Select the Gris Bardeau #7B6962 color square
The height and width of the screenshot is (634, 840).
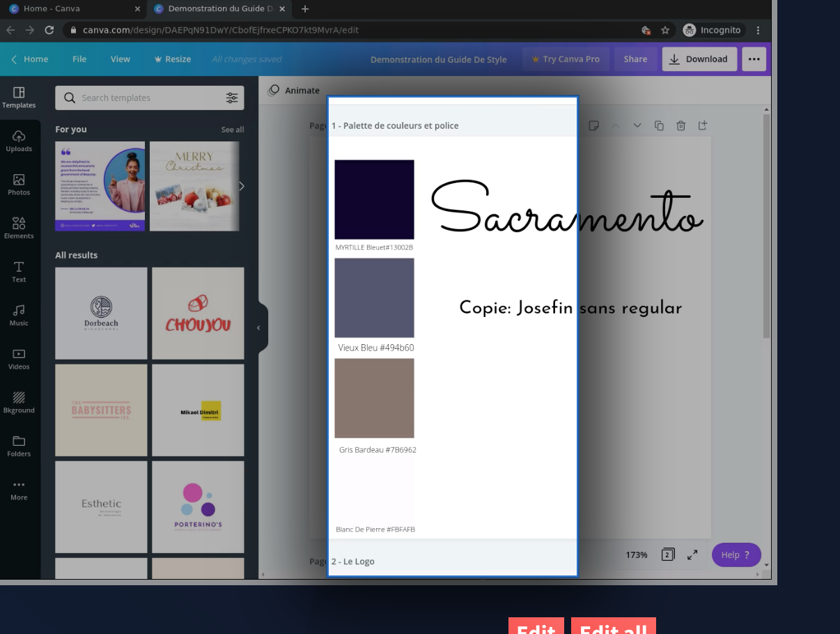click(x=374, y=398)
